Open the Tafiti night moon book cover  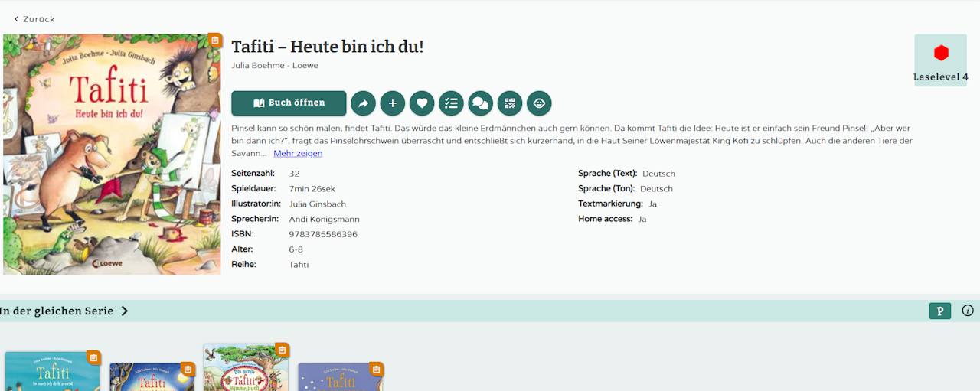[152, 377]
